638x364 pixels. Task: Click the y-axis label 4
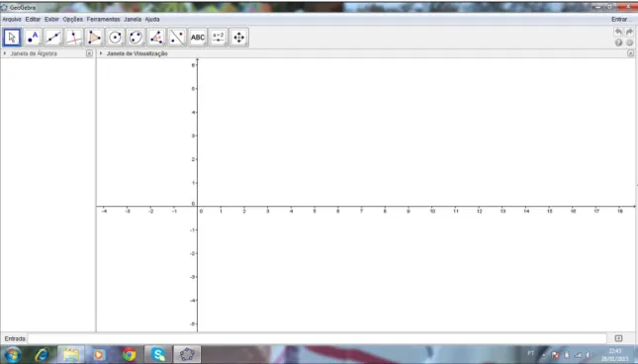193,112
